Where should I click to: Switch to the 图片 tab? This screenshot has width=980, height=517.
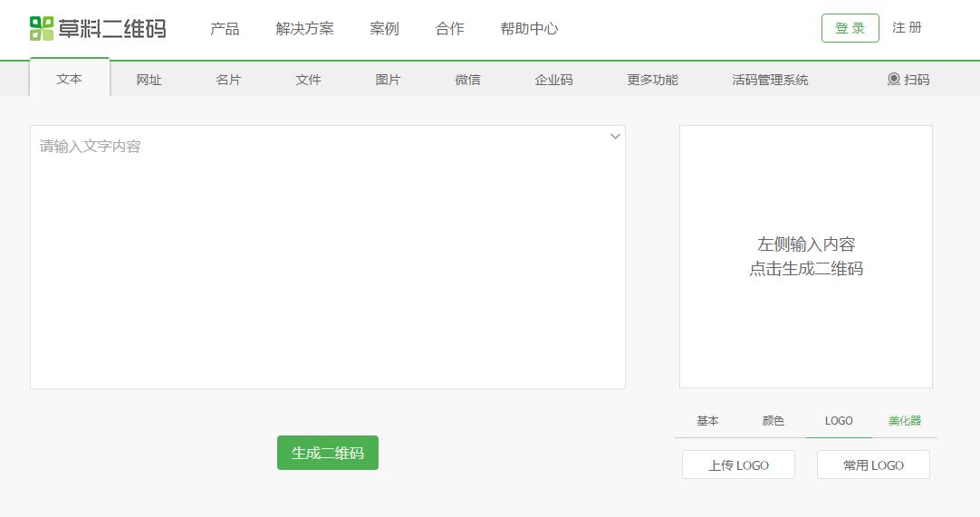pyautogui.click(x=388, y=80)
